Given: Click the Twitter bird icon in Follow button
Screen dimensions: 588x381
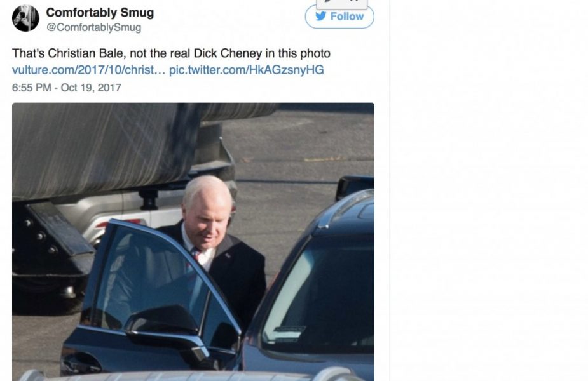Looking at the screenshot, I should (320, 16).
